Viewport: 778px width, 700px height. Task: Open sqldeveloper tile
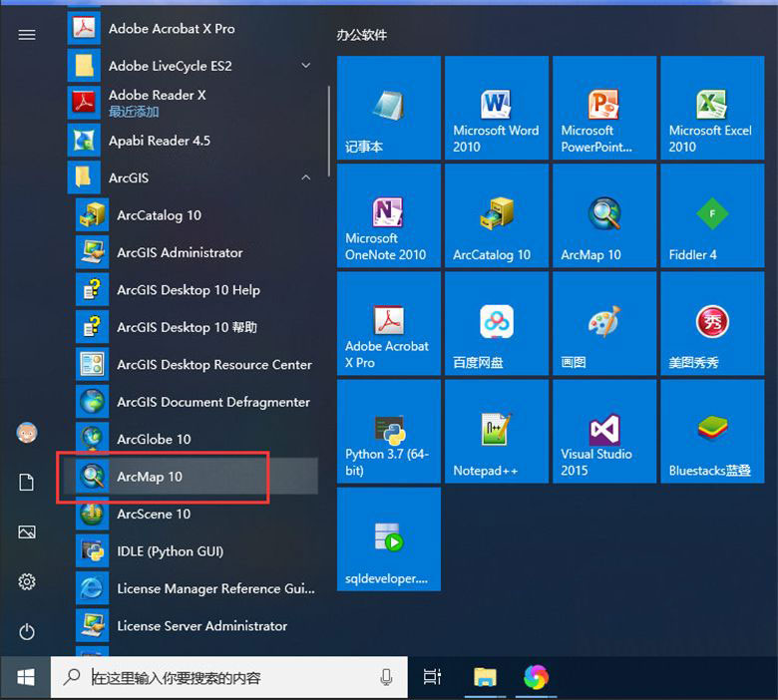coord(389,539)
